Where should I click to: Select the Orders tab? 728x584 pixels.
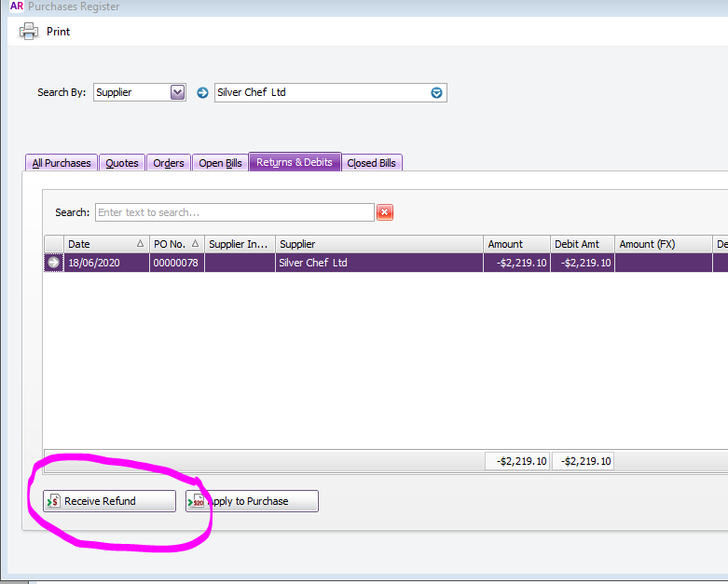[x=169, y=163]
